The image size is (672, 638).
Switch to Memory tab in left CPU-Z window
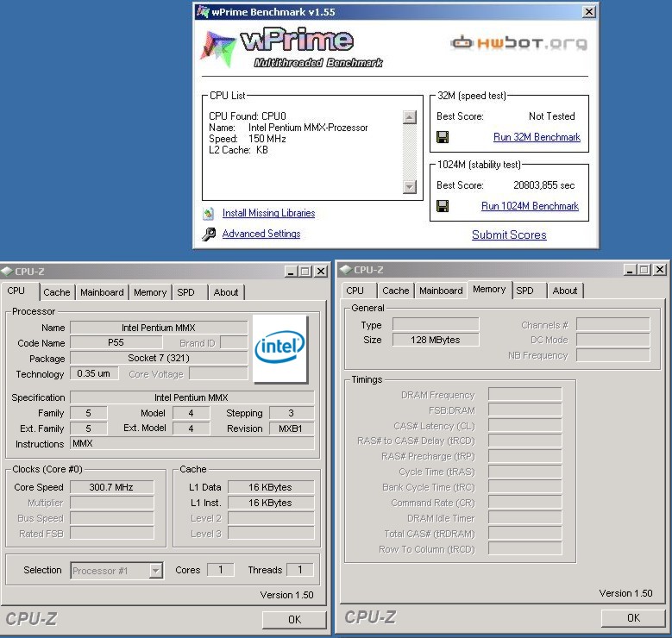150,292
